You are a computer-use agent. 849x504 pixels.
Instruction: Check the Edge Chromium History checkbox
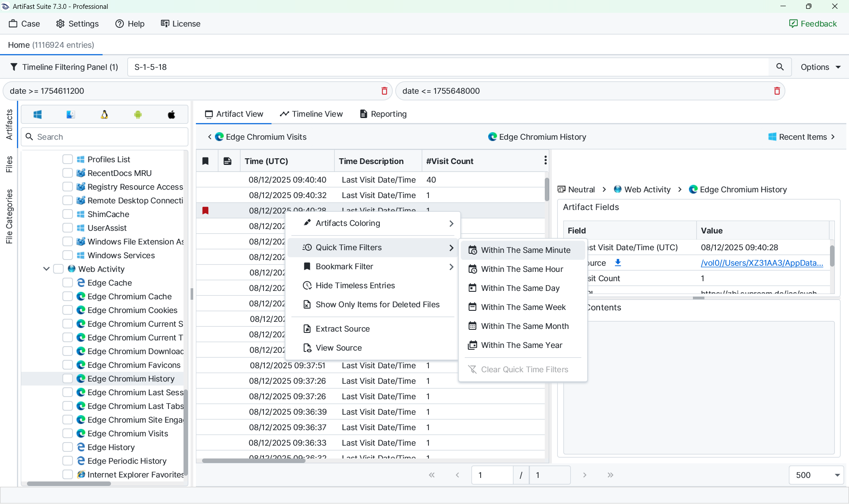click(x=68, y=379)
